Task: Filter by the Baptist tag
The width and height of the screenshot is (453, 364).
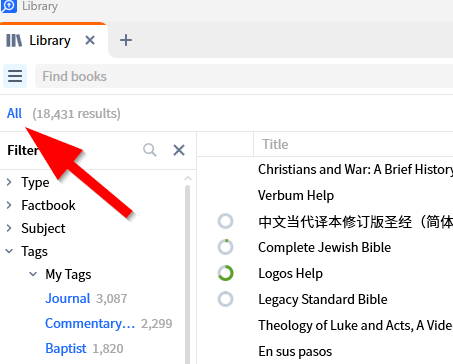Action: (66, 348)
